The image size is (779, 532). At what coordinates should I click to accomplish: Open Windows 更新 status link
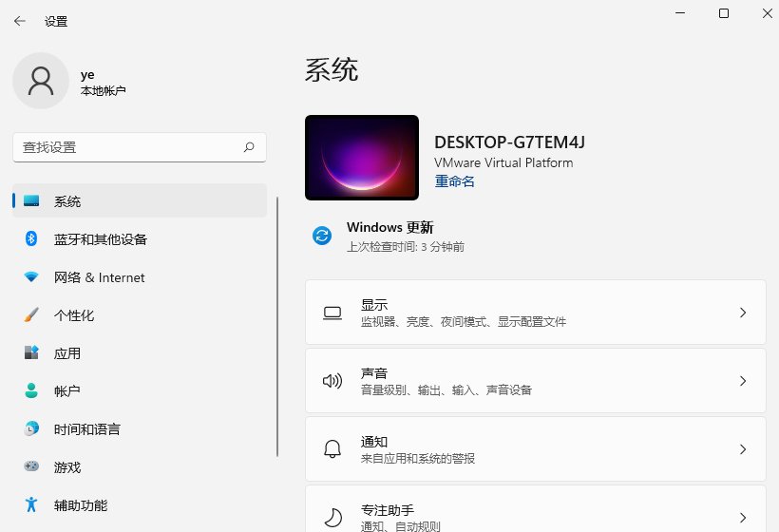tap(389, 228)
